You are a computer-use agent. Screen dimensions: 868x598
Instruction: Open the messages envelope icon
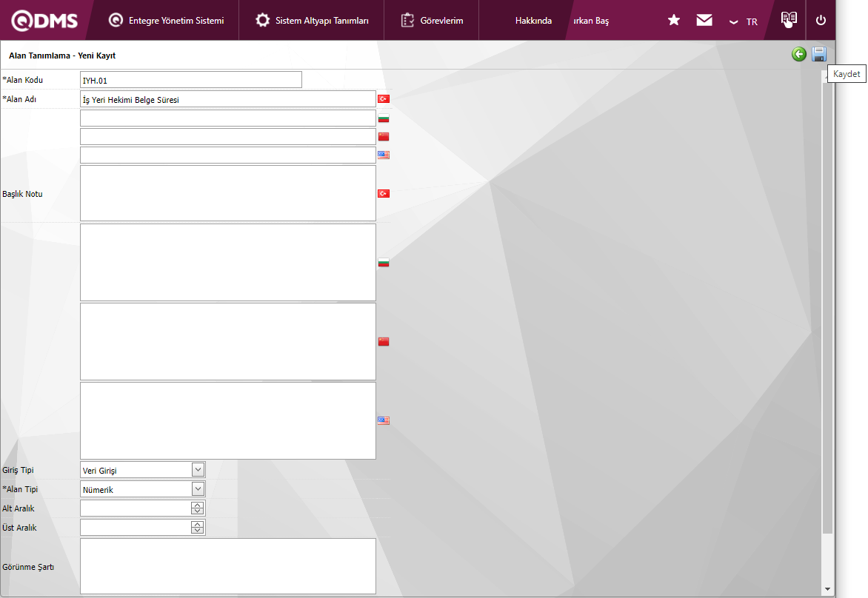pos(704,21)
